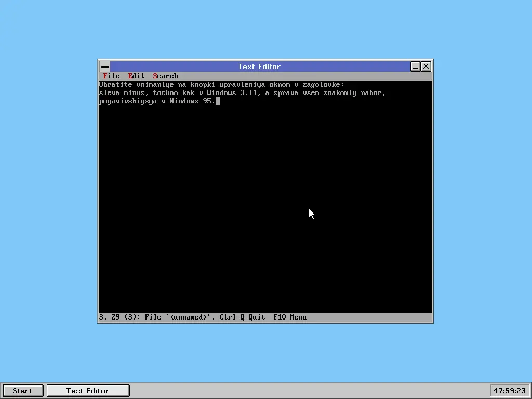Click the text cursor block after '95.'

pos(218,101)
